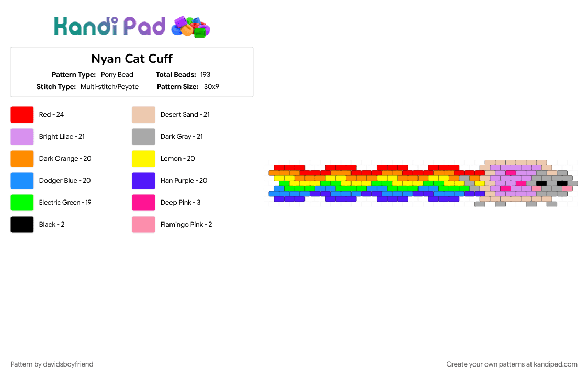Click the 'Lemon - 20' label
This screenshot has width=588, height=377.
click(x=178, y=159)
